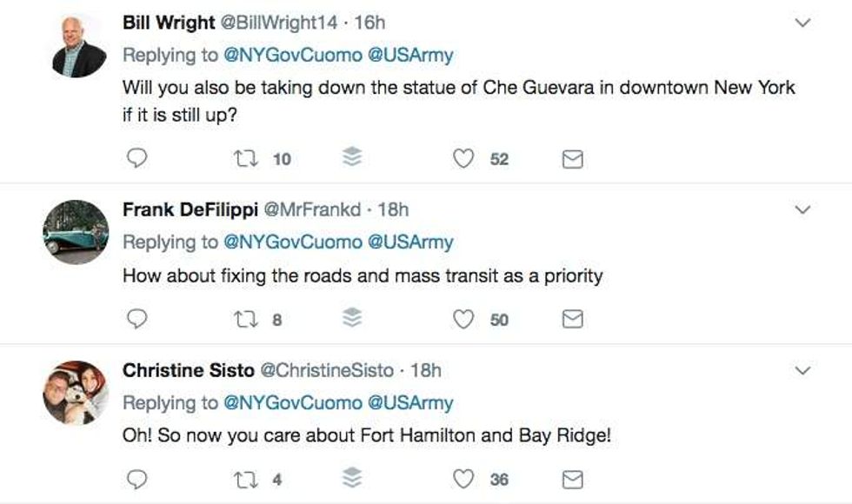Message icon on Frank DeFilippi's tweet
The width and height of the screenshot is (852, 504).
coord(572,320)
